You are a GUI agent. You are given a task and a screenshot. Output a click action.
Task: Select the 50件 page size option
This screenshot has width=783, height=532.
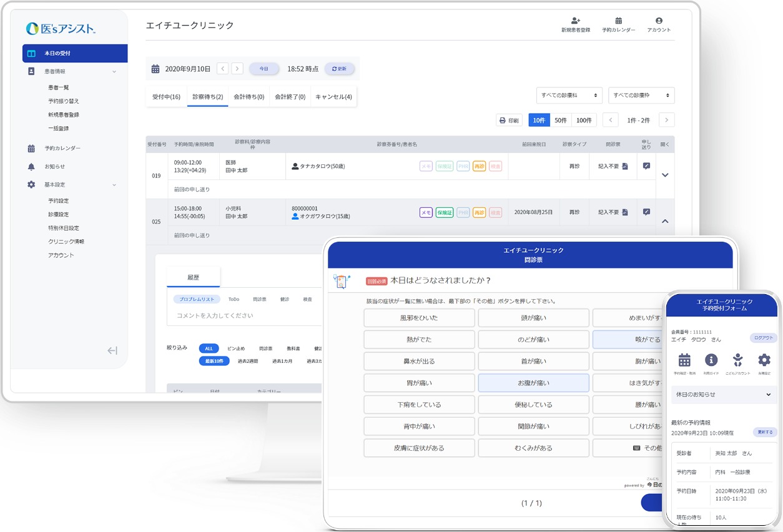pyautogui.click(x=561, y=121)
